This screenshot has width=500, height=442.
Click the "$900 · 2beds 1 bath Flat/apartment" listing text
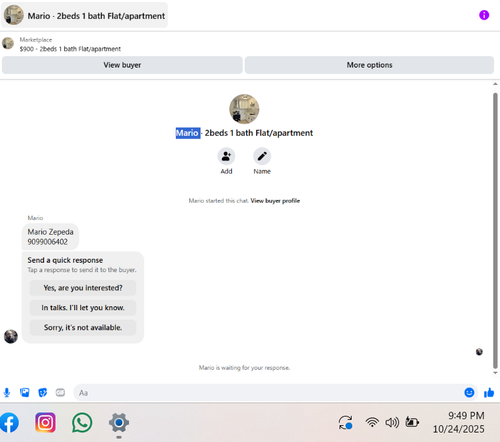[70, 49]
